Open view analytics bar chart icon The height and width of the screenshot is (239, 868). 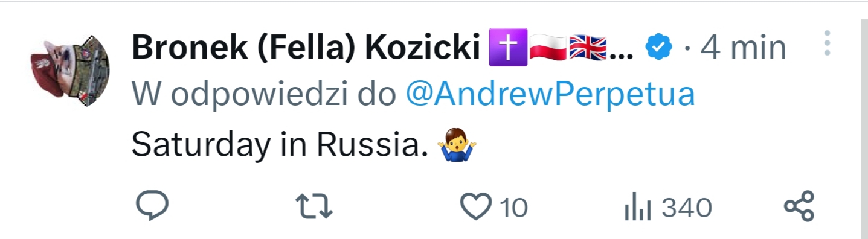637,208
